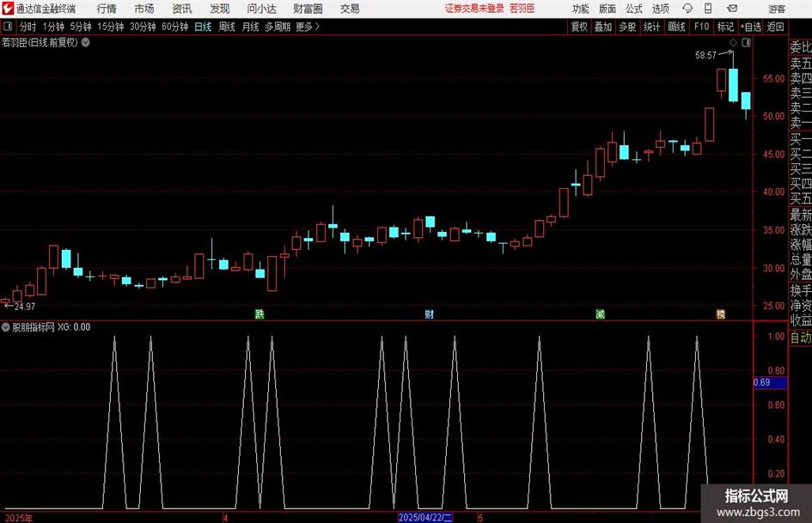Switch to 分时 chart tab

click(27, 27)
